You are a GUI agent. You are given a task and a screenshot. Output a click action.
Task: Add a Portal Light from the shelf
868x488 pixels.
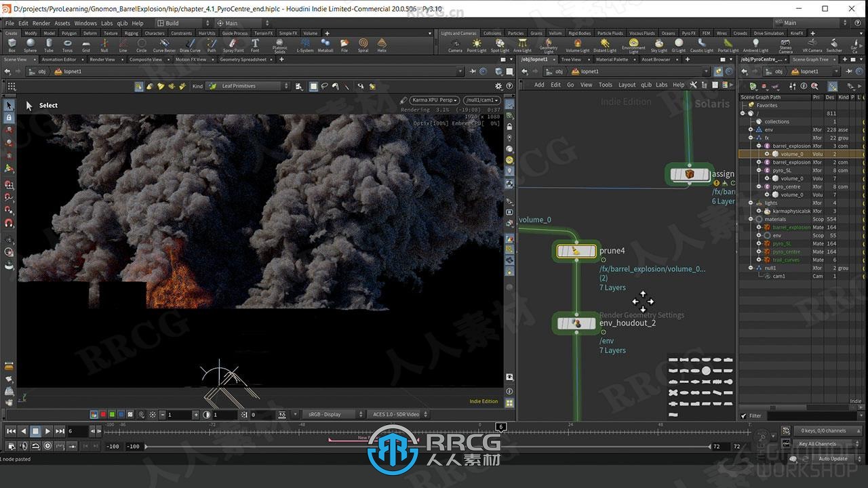(x=728, y=45)
